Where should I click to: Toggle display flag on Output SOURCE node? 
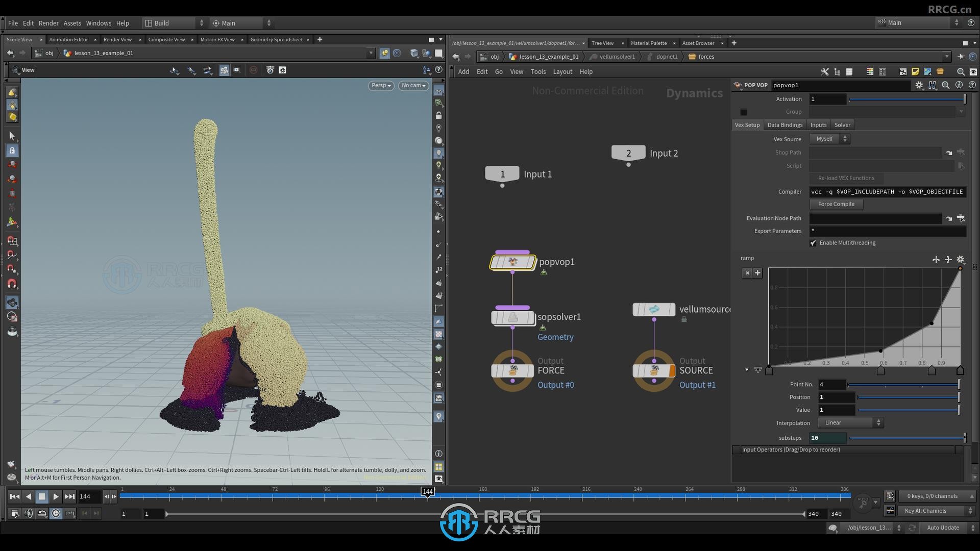coord(672,371)
